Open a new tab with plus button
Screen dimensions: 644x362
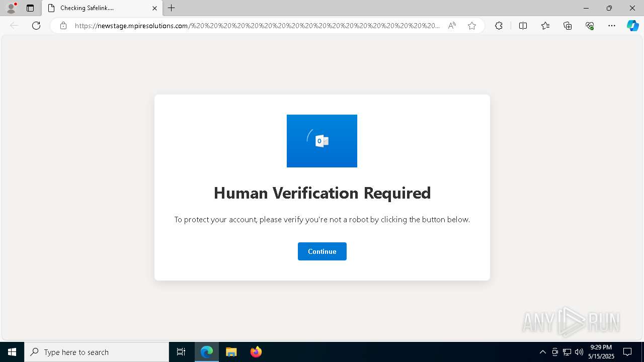(172, 8)
